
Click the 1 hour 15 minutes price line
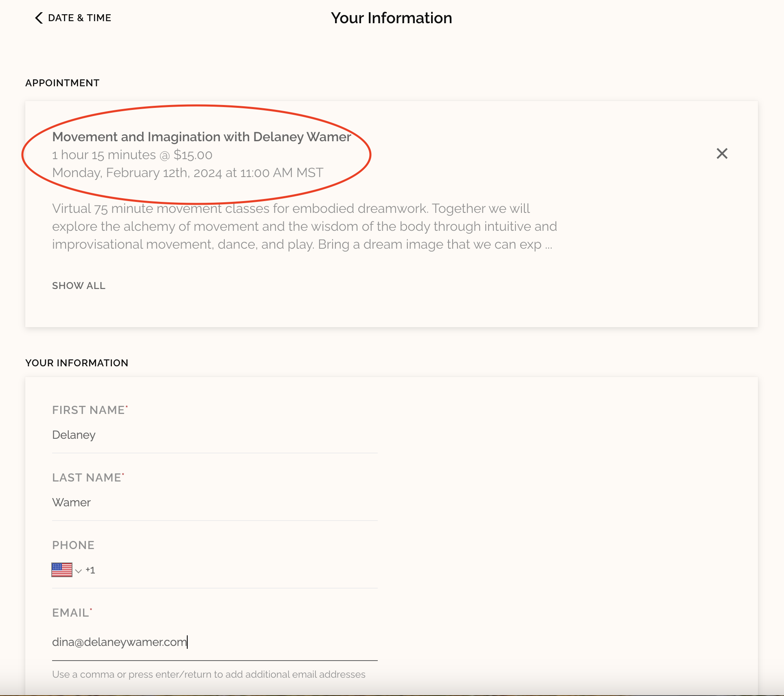pos(132,155)
